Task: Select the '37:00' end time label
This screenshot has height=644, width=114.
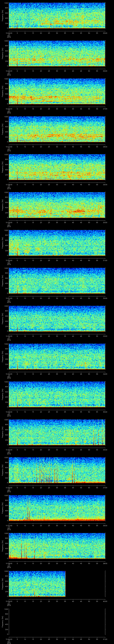Action: (105, 488)
